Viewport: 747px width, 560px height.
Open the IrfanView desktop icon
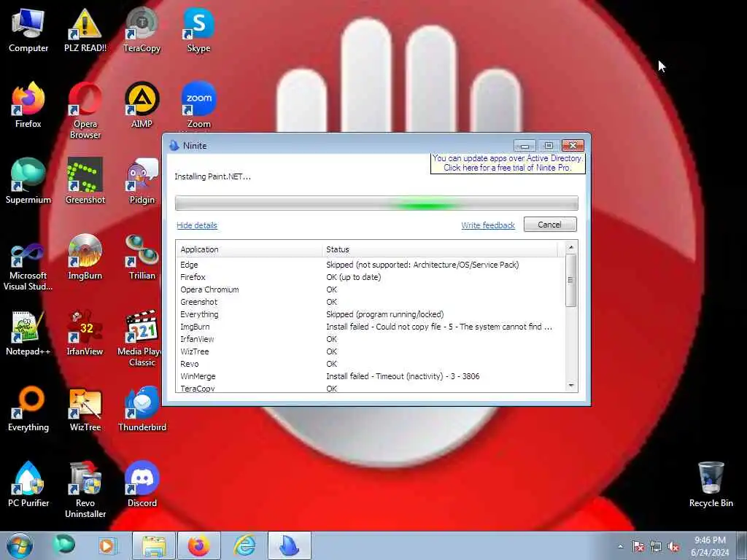click(85, 333)
